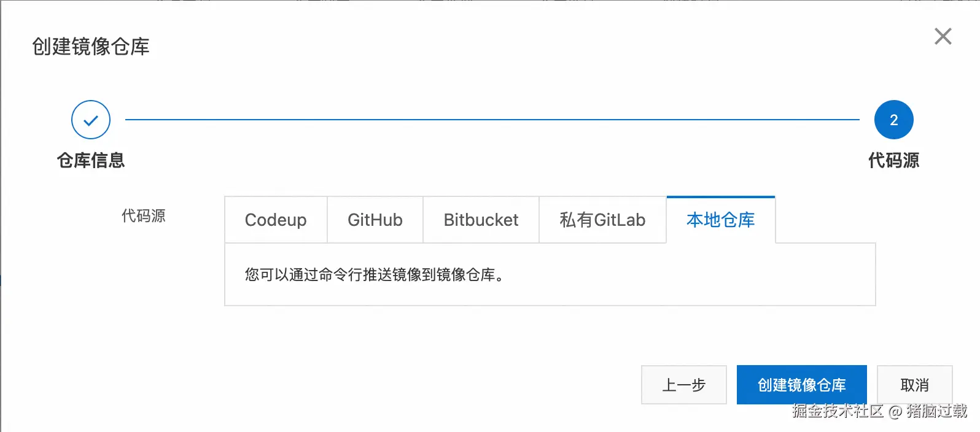Screen dimensions: 980x432
Task: Click the progress line between the steps
Action: click(x=492, y=120)
